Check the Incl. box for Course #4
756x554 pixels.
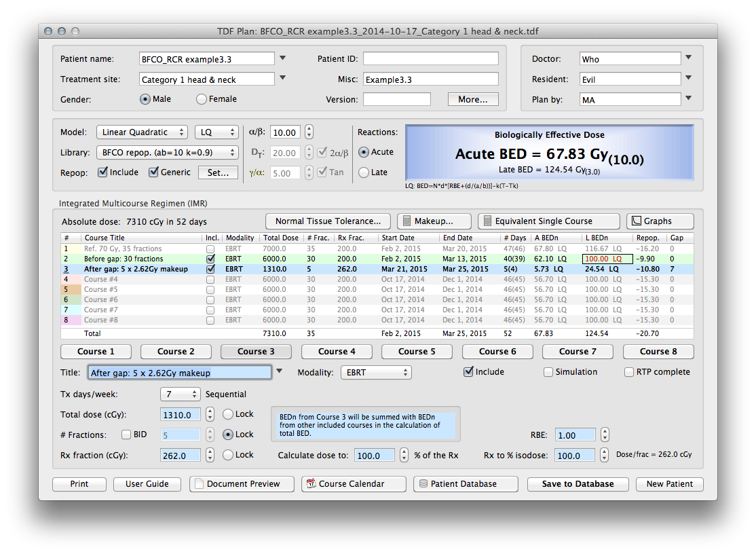[210, 279]
